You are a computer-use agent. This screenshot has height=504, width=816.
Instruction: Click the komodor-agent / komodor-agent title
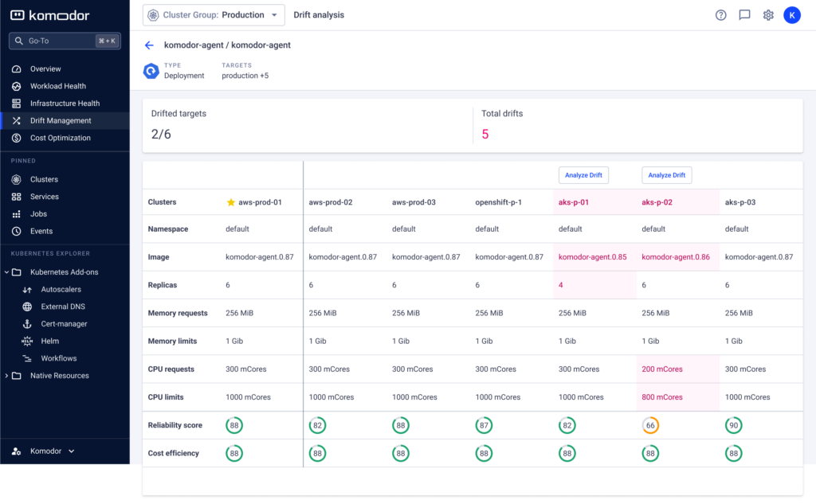point(227,45)
